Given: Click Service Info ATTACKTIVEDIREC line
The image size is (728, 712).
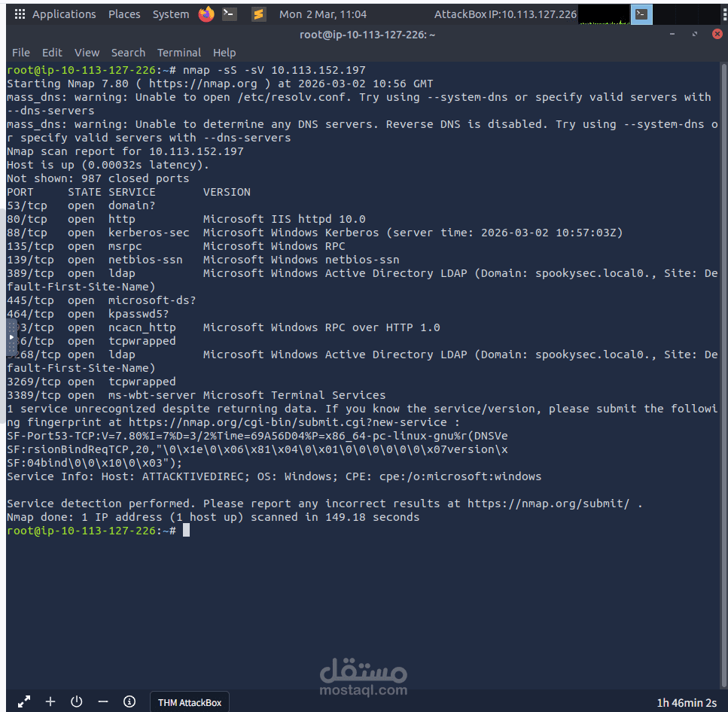Looking at the screenshot, I should pos(274,476).
